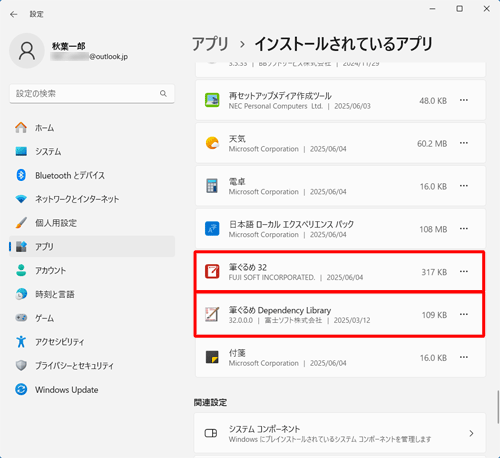Click the vertical scrollbar thumb

tap(498, 407)
